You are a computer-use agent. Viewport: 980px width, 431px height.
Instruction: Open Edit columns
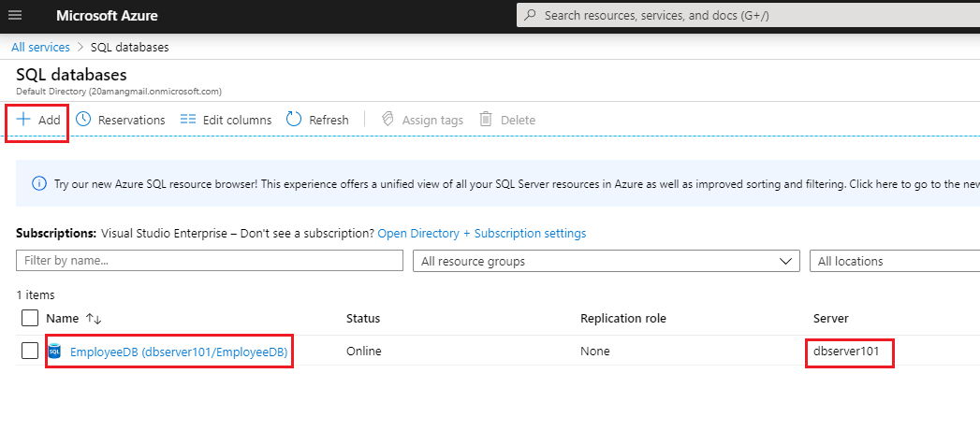click(227, 120)
